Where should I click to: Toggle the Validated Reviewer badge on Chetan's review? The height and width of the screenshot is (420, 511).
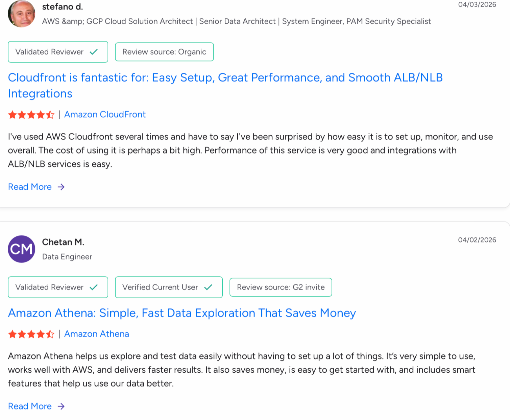coord(57,287)
